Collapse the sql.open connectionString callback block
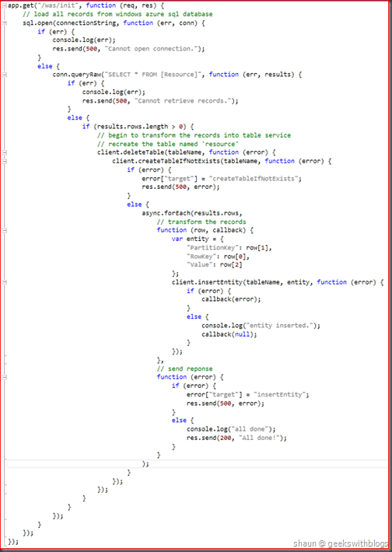Viewport: 392px width, 552px height. 5,23
